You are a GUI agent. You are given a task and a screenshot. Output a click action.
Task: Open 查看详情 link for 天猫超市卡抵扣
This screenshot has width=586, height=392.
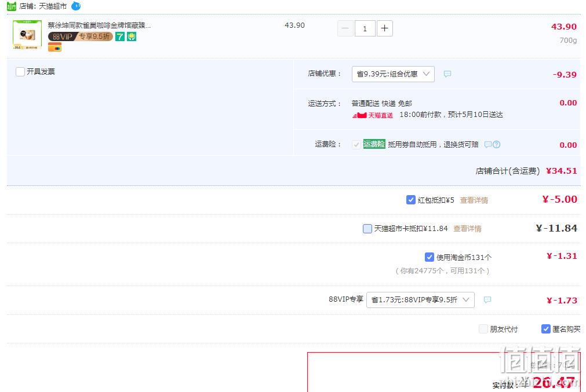[467, 229]
